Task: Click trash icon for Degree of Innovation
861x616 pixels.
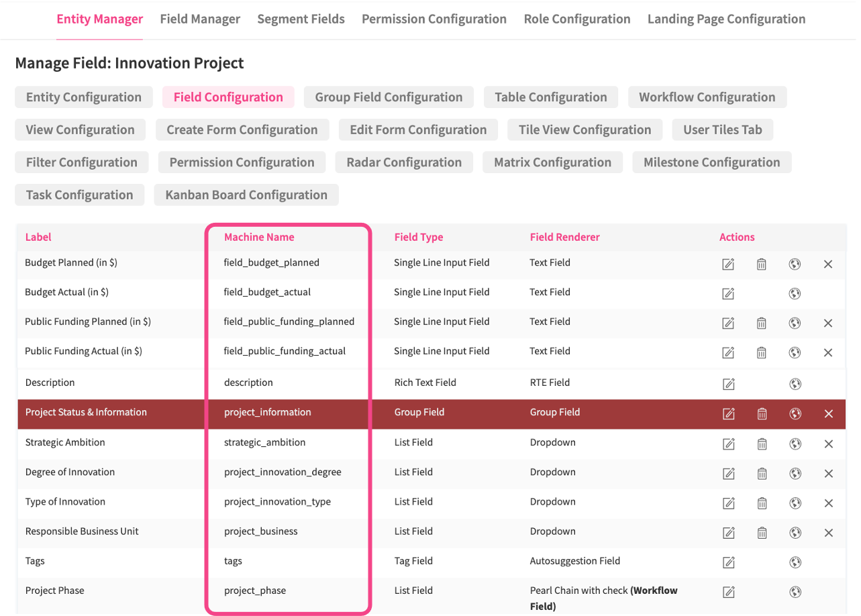Action: pos(762,473)
